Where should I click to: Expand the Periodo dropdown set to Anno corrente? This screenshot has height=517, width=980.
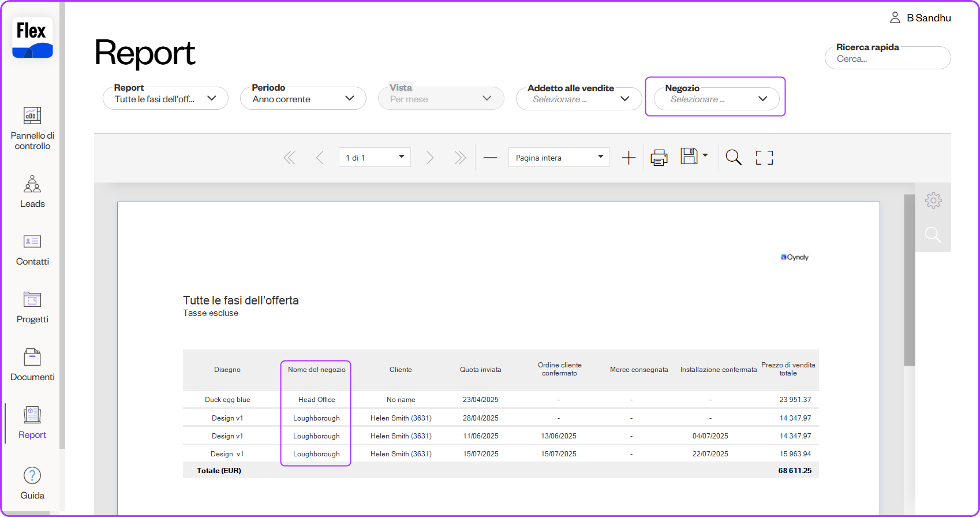pos(303,99)
